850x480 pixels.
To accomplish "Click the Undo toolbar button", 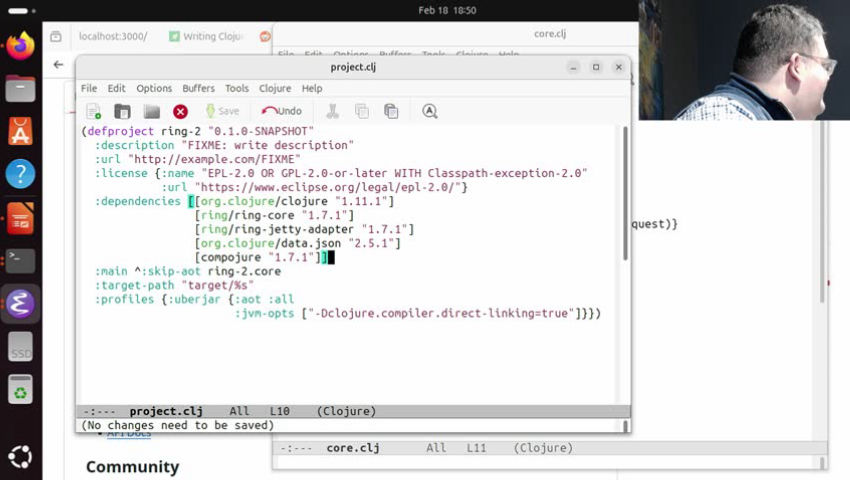I will pos(281,111).
